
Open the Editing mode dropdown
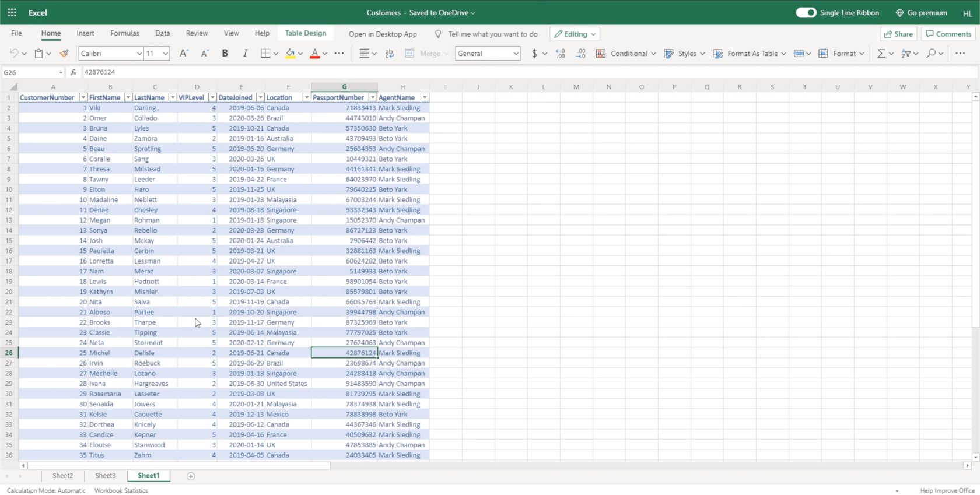point(575,34)
